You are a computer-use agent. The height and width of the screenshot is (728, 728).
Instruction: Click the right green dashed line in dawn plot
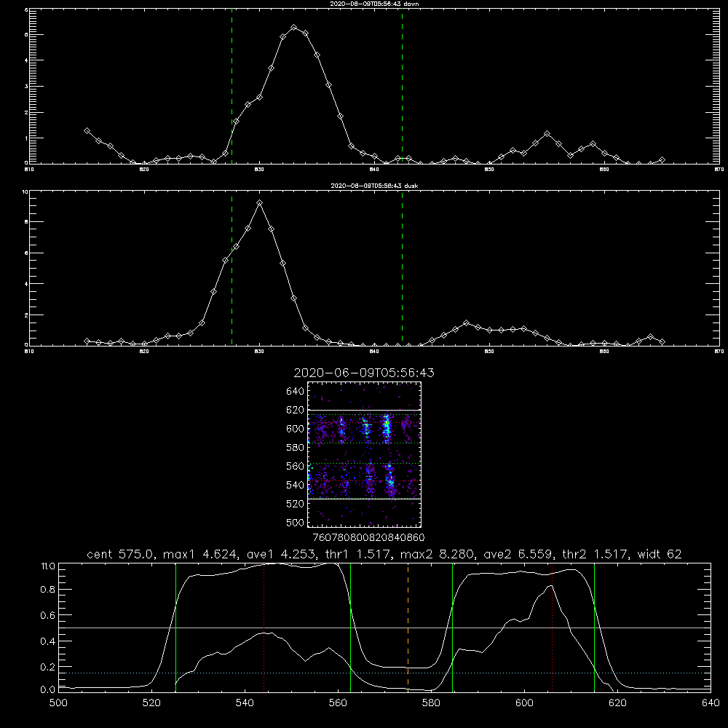coord(402,86)
